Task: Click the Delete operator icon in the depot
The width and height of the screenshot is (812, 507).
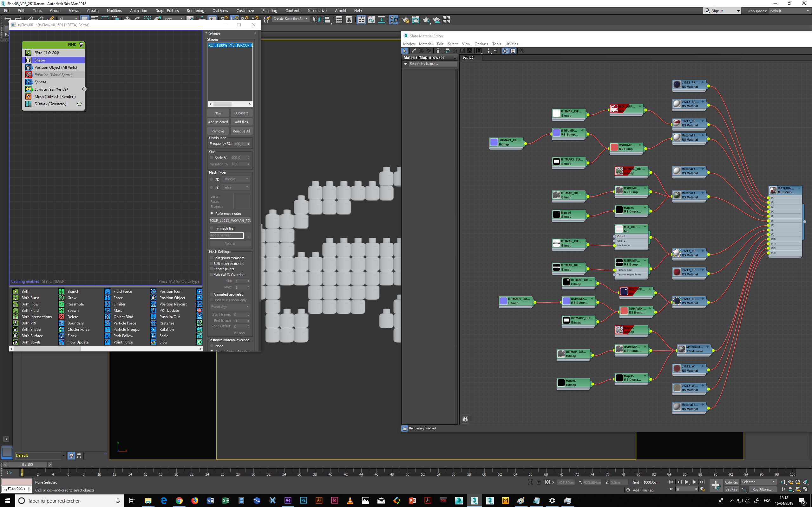Action: tap(62, 317)
